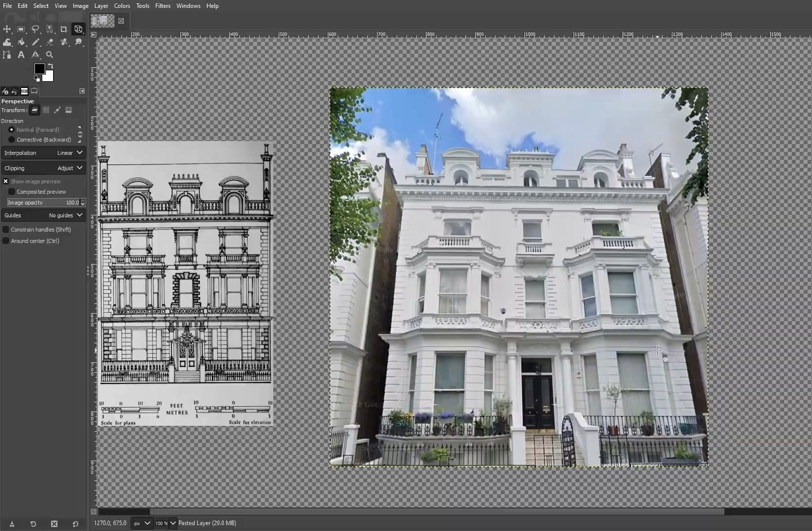Select the Crop tool
The image size is (812, 531).
click(x=64, y=29)
